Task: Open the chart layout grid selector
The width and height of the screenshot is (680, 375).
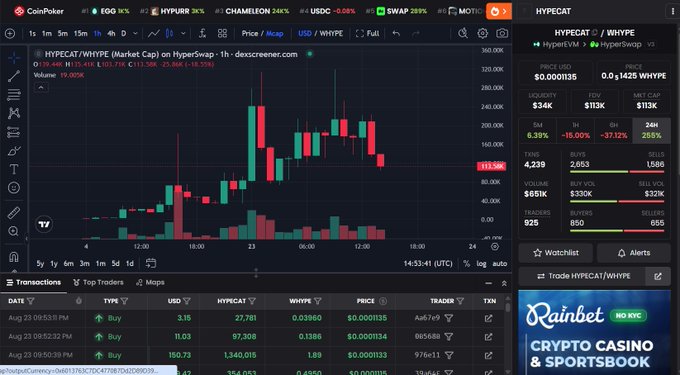Action: pyautogui.click(x=222, y=33)
